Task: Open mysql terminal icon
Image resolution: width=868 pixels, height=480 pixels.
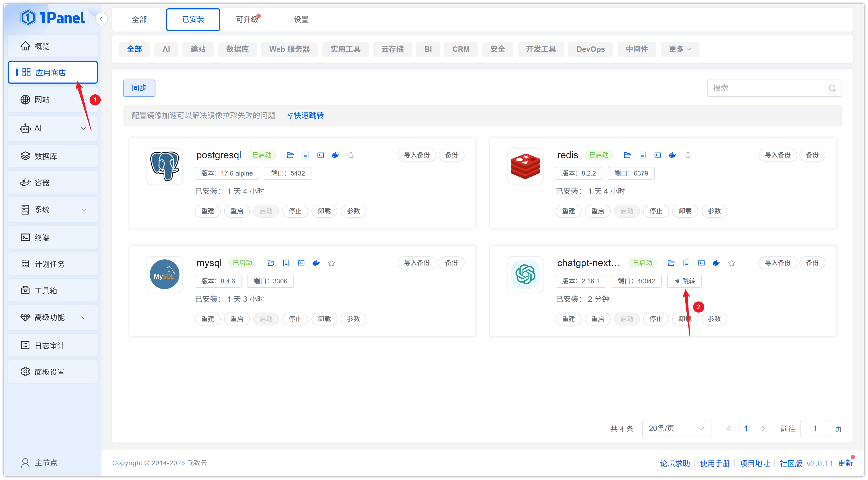Action: tap(301, 263)
